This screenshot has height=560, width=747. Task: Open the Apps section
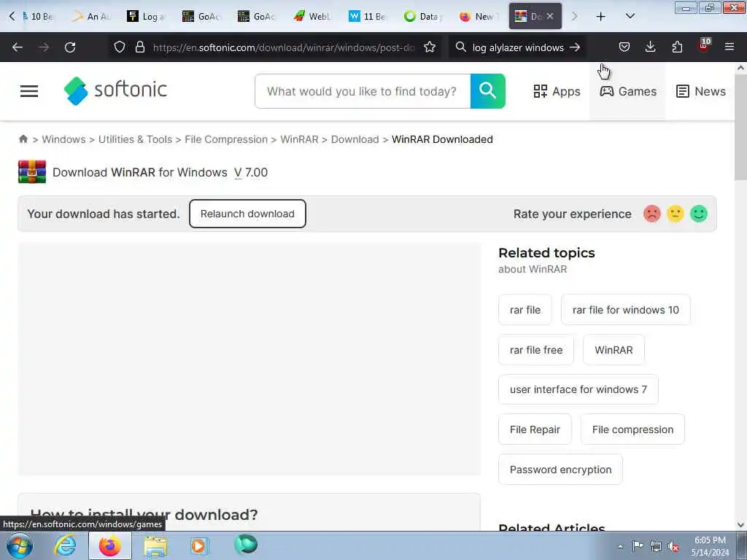click(557, 91)
